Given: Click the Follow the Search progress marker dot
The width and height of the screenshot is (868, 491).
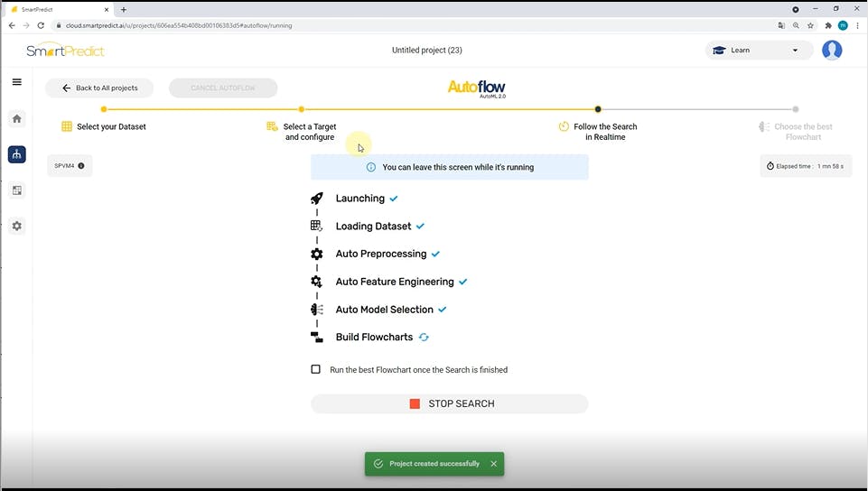Looking at the screenshot, I should click(x=598, y=109).
